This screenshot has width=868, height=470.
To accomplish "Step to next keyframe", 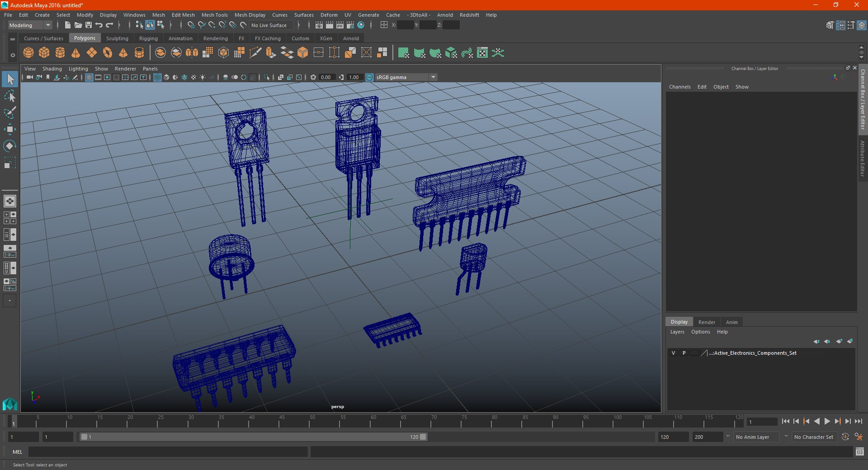I will point(837,421).
